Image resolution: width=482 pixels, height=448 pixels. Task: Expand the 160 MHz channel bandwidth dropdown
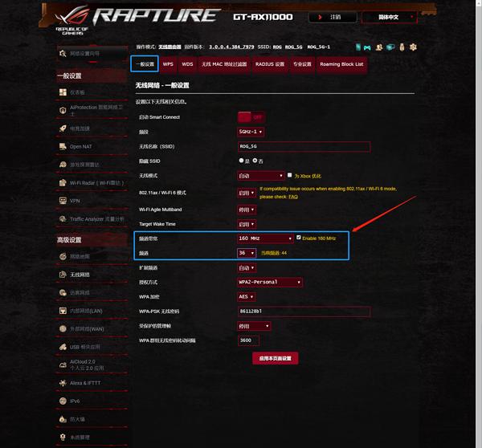coord(265,238)
